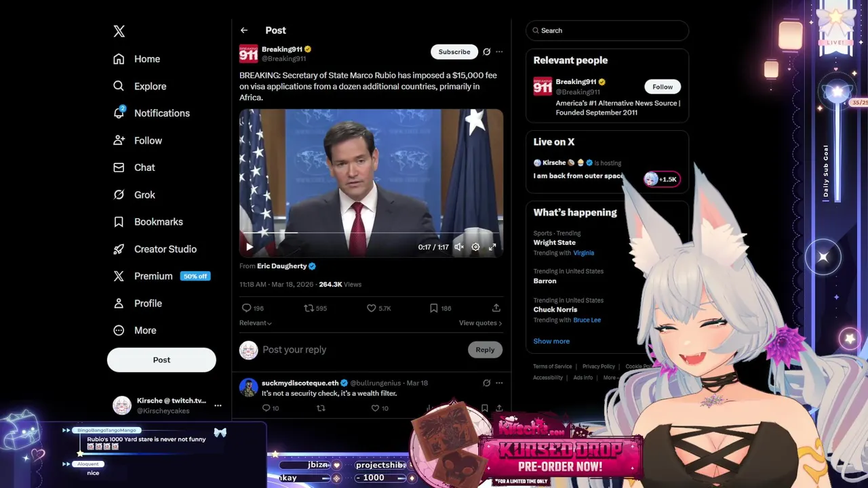Open @bullrungenius handle link
Viewport: 868px width, 488px height.
coord(376,383)
